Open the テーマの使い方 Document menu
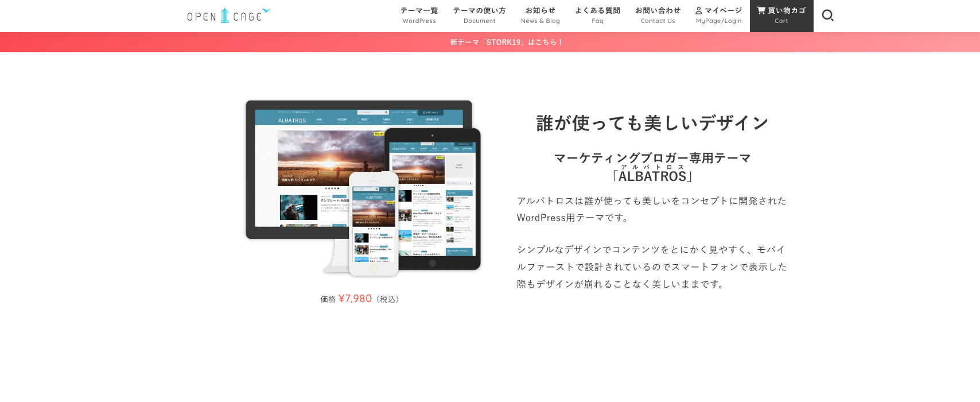Viewport: 980px width, 402px height. 479,16
